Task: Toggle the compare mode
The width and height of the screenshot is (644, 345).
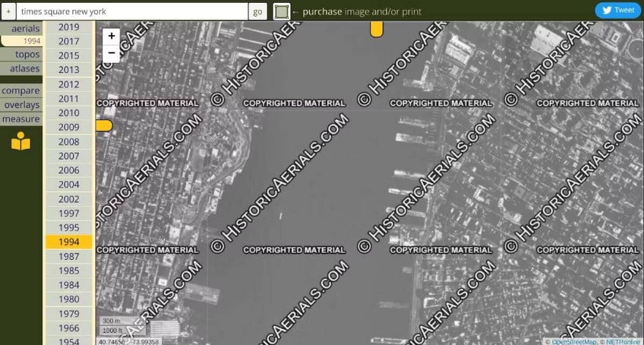Action: (21, 91)
